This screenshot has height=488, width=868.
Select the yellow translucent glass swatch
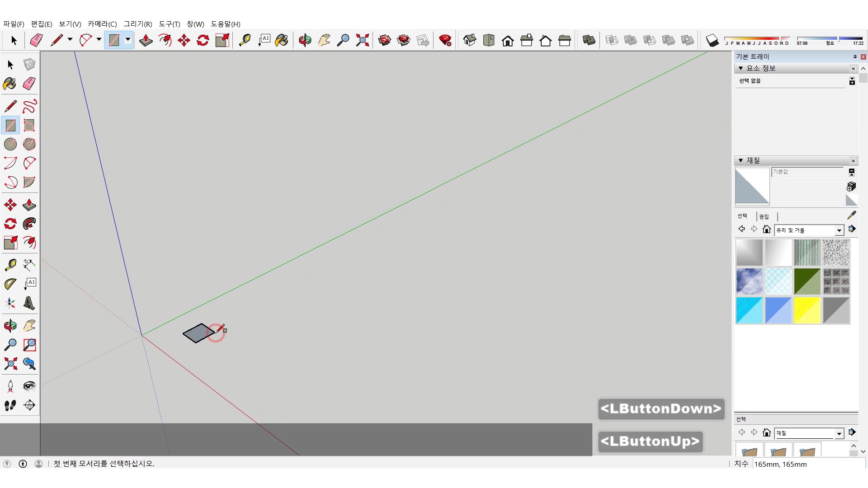[x=807, y=310]
